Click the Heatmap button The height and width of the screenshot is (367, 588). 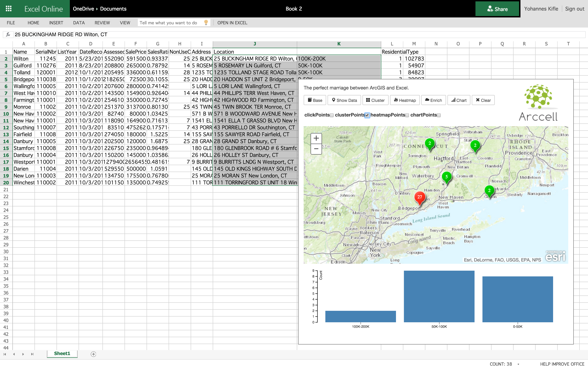[404, 100]
